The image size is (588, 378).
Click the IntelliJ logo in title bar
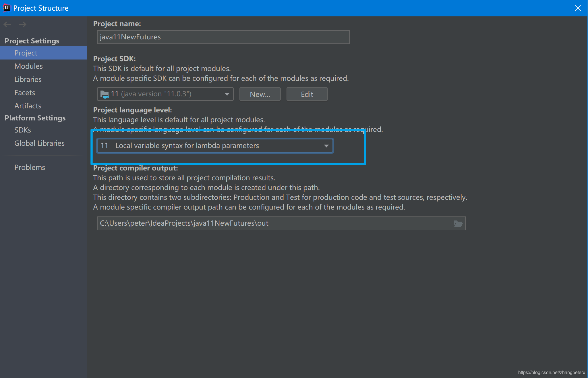pyautogui.click(x=6, y=8)
